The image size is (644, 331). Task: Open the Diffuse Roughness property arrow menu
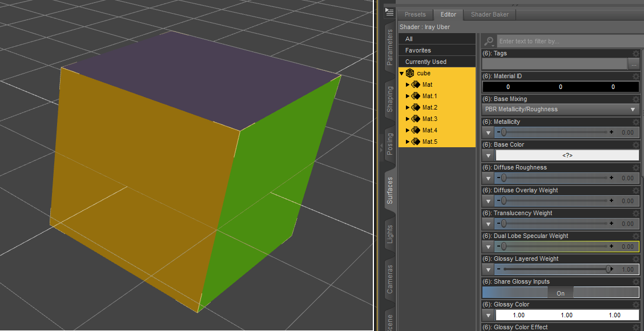pos(488,178)
